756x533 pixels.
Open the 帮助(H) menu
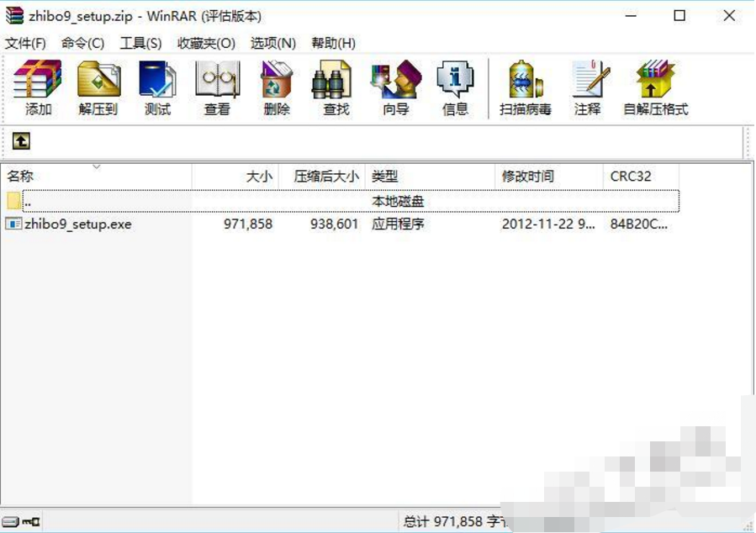[x=334, y=44]
